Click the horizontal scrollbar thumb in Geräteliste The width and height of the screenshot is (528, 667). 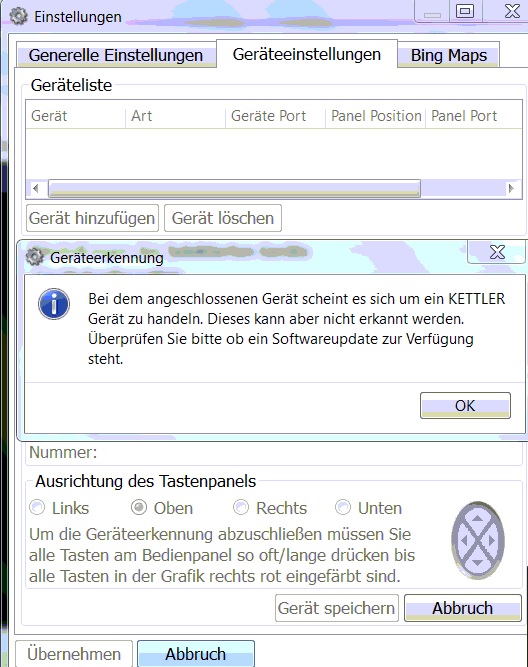coord(234,188)
